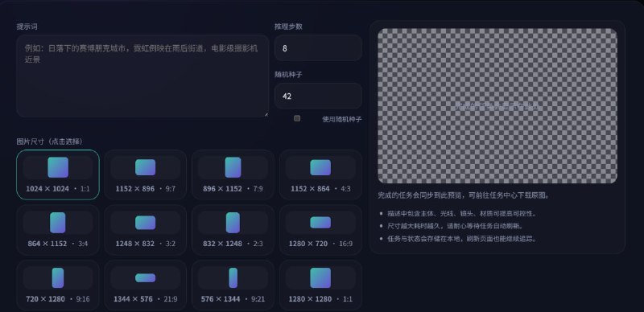This screenshot has width=644, height=312.
Task: Focus the 提示词 prompt text area
Action: (142, 76)
